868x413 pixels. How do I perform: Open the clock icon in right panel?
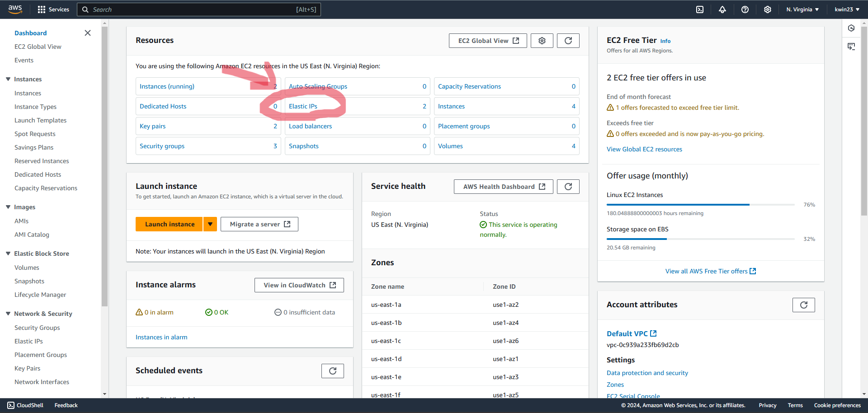tap(851, 28)
